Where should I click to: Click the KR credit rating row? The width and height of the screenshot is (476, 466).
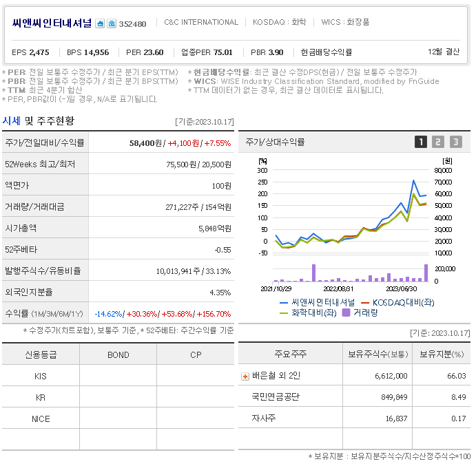tap(118, 397)
